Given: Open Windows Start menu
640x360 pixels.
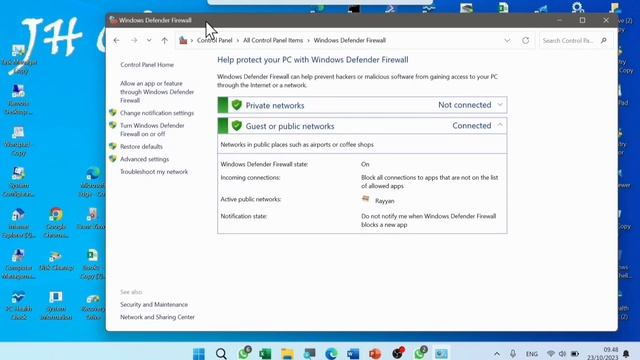Looking at the screenshot, I should [199, 353].
